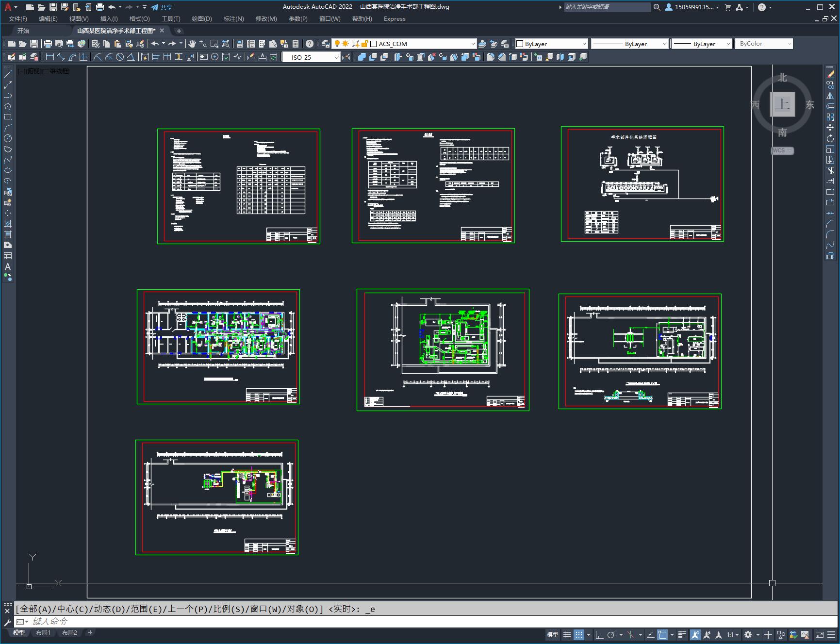Image resolution: width=840 pixels, height=644 pixels.
Task: Open the ByLayer color dropdown
Action: tap(551, 44)
